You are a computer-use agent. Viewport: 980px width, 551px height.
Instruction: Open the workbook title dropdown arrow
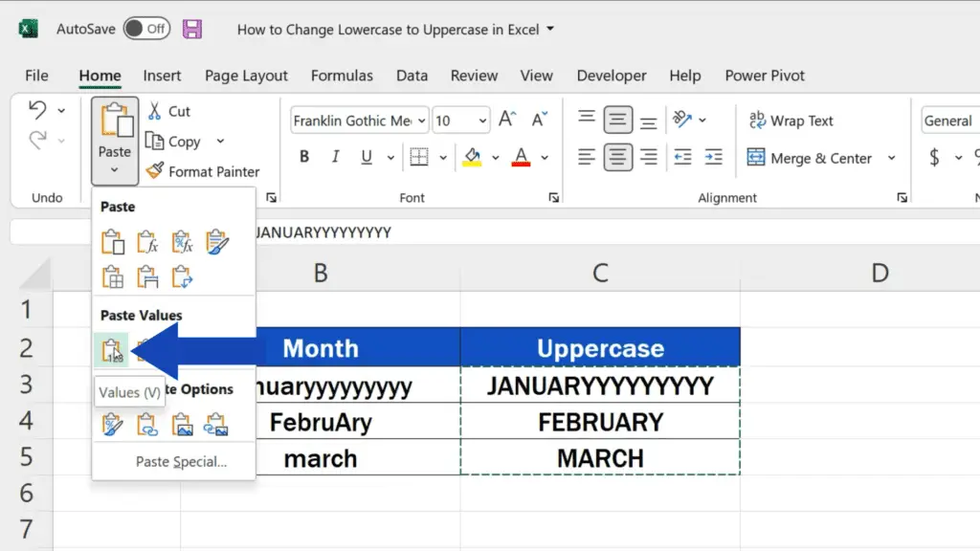[550, 29]
